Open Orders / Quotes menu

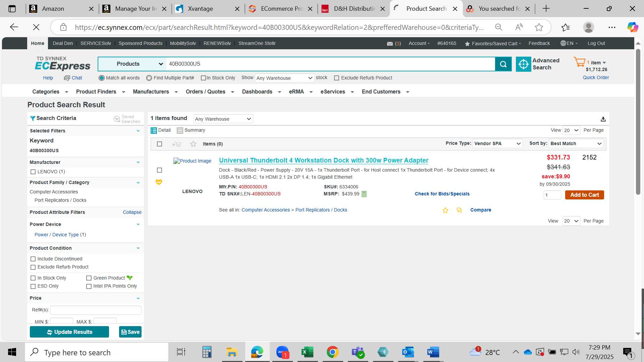click(x=210, y=92)
